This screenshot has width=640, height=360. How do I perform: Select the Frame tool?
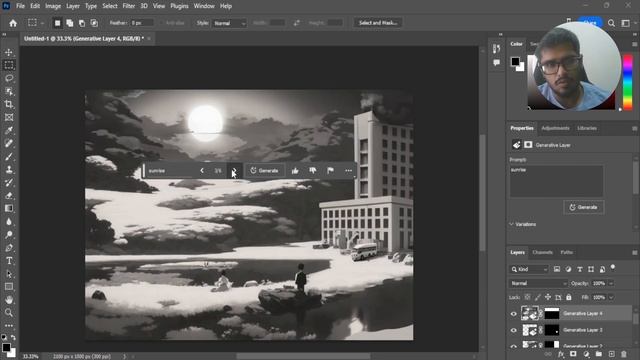tap(9, 118)
